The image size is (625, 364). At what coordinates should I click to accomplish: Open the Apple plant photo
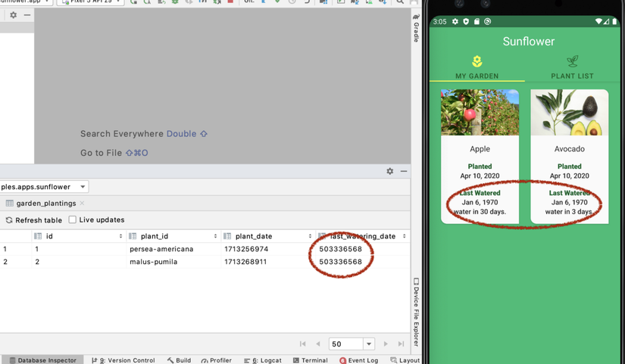coord(480,112)
